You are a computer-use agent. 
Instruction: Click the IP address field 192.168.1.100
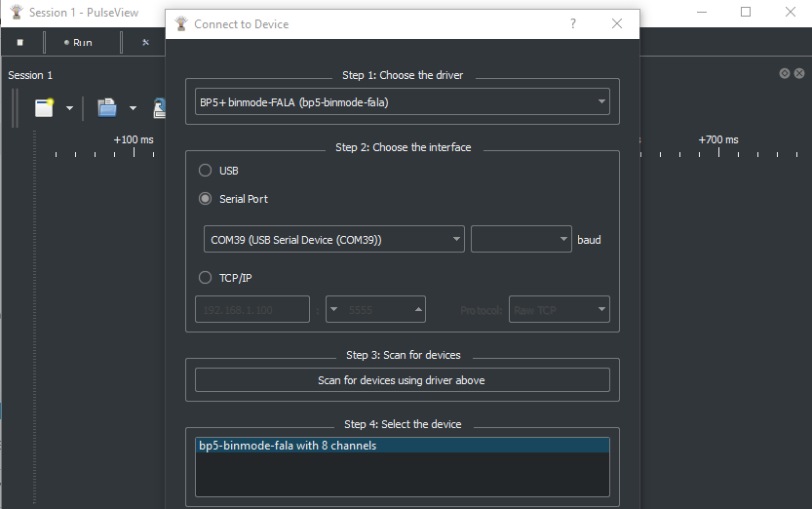pyautogui.click(x=252, y=310)
